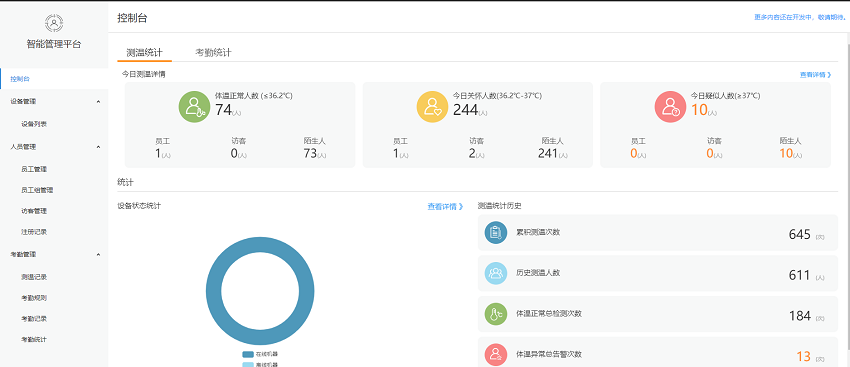Switch to the 测温统计 tab

click(144, 53)
